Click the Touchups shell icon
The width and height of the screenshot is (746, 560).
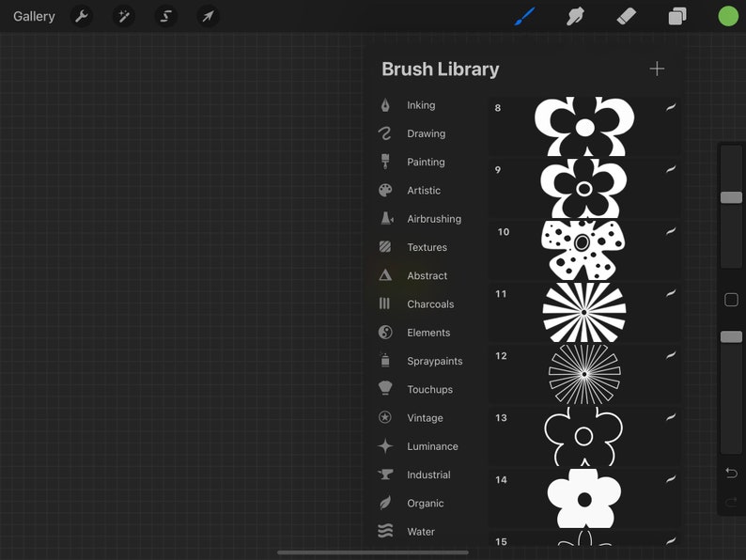click(385, 388)
